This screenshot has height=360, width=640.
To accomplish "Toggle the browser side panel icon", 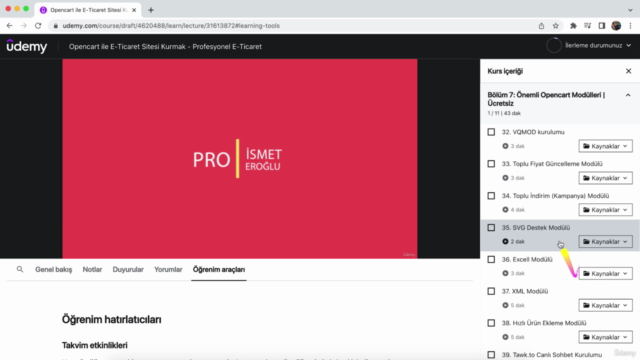I will click(x=602, y=26).
